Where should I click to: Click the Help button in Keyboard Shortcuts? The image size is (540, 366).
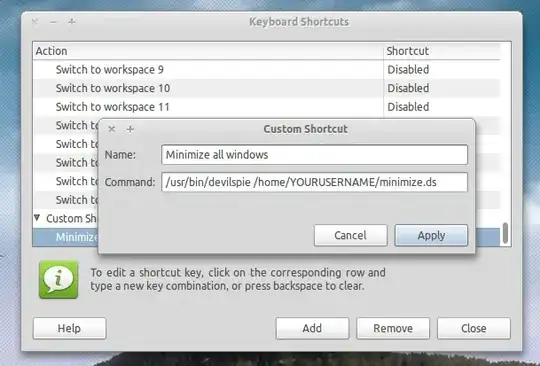click(70, 328)
